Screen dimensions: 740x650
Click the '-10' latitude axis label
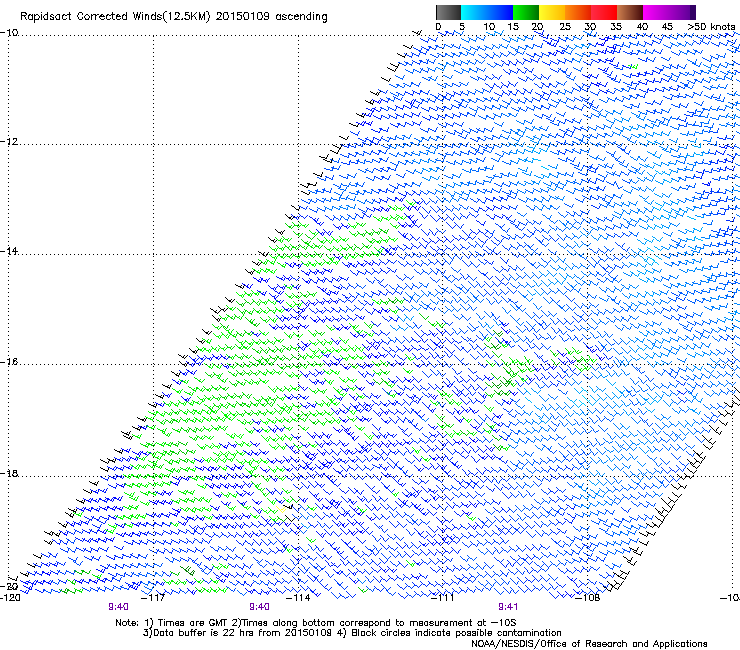(x=9, y=33)
